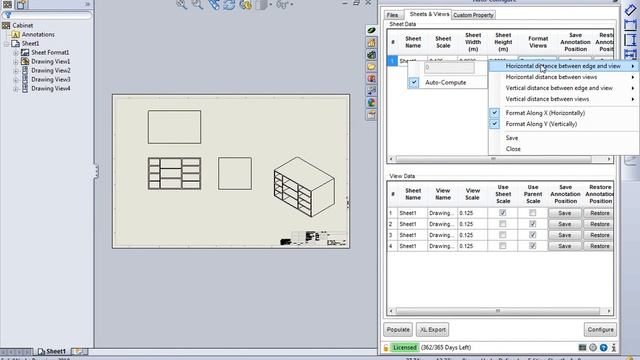Click Save annotation button for view row 4
The width and height of the screenshot is (640, 360).
click(564, 246)
